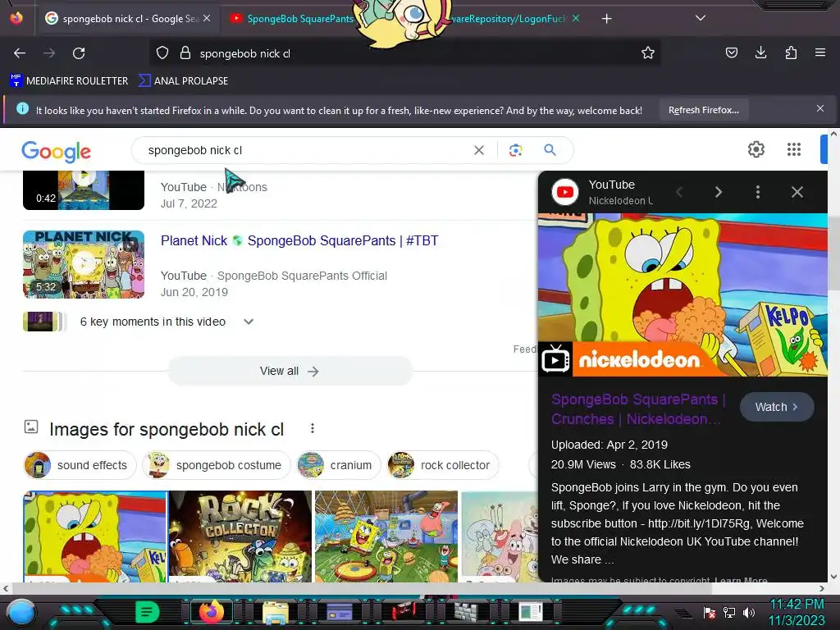The image size is (840, 630).
Task: Open the Google apps grid
Action: [x=794, y=149]
